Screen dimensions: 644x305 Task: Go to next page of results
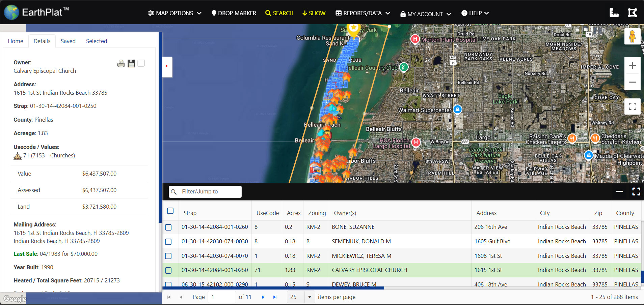(x=263, y=297)
